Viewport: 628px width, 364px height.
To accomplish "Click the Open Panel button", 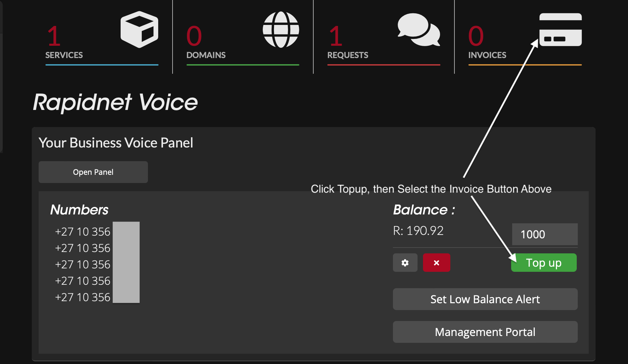I will click(x=93, y=172).
